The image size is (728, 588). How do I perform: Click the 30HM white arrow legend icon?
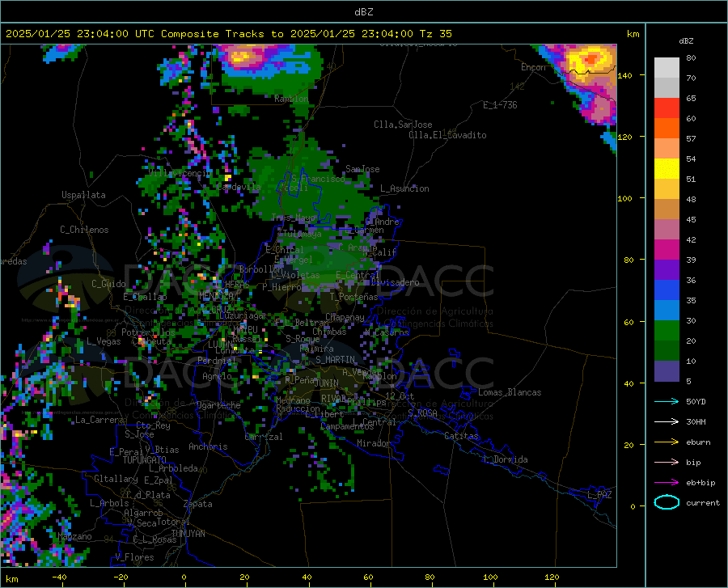667,421
